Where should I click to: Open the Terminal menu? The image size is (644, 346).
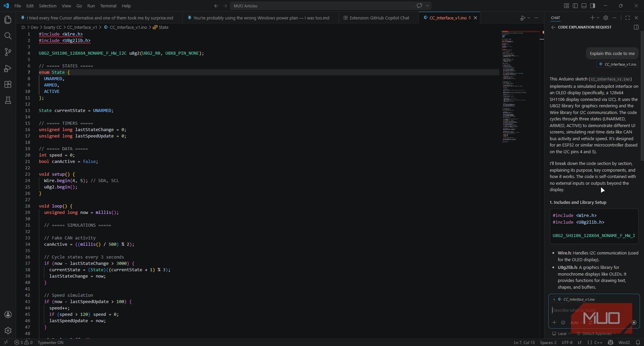108,6
